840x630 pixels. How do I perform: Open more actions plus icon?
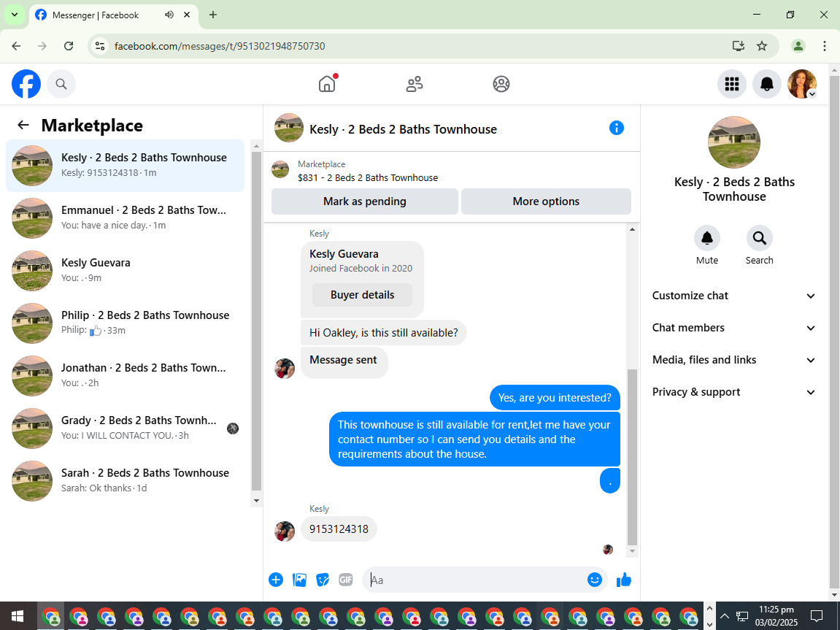276,580
